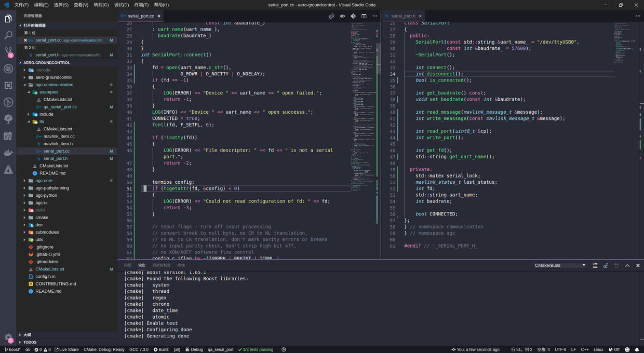Toggle output scroll lock

tap(606, 265)
